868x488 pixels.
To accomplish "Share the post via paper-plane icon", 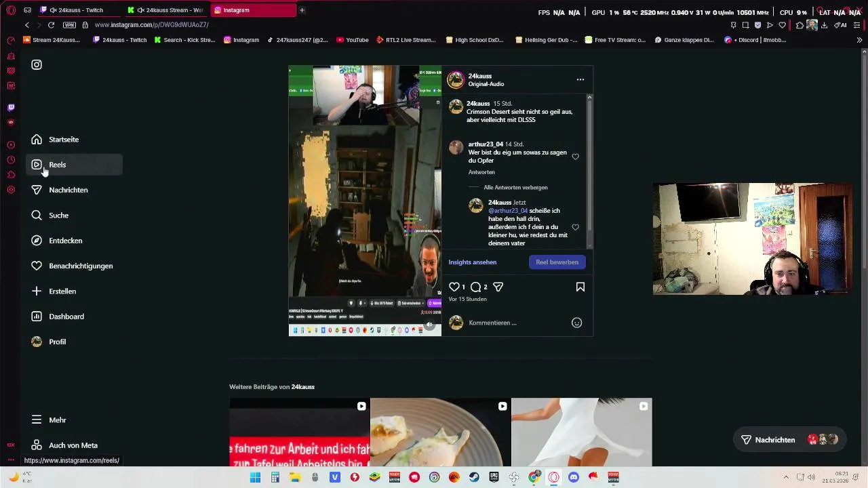I will coord(498,287).
